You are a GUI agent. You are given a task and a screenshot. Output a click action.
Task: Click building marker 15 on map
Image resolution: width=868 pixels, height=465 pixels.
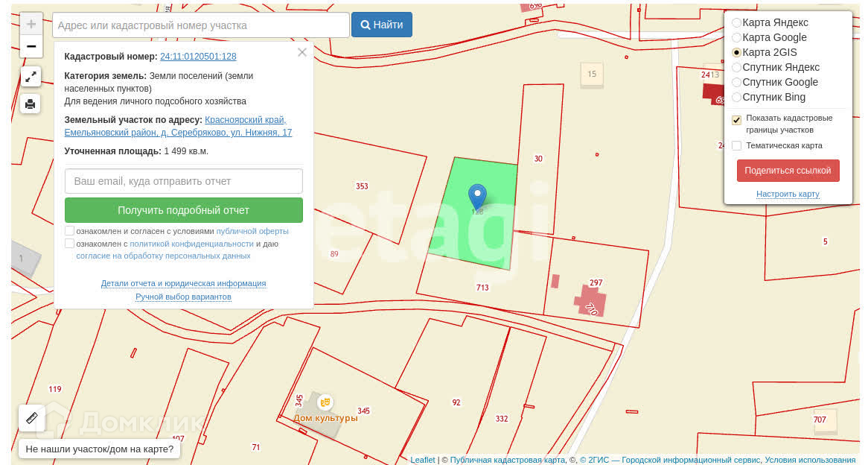click(592, 75)
